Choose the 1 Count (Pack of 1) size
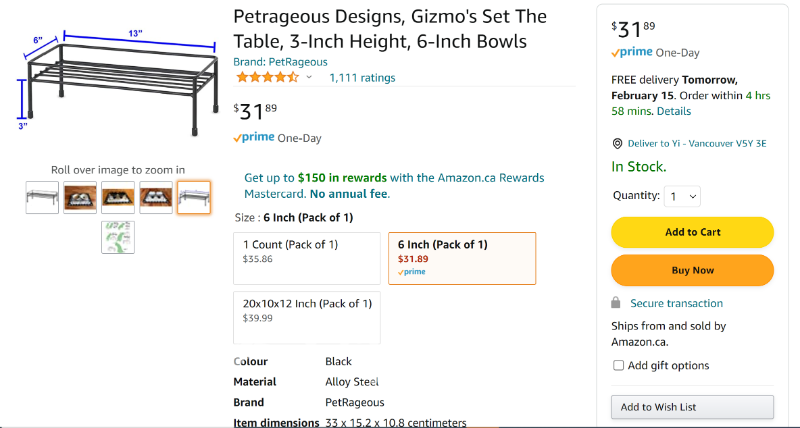The image size is (800, 428). click(x=308, y=258)
